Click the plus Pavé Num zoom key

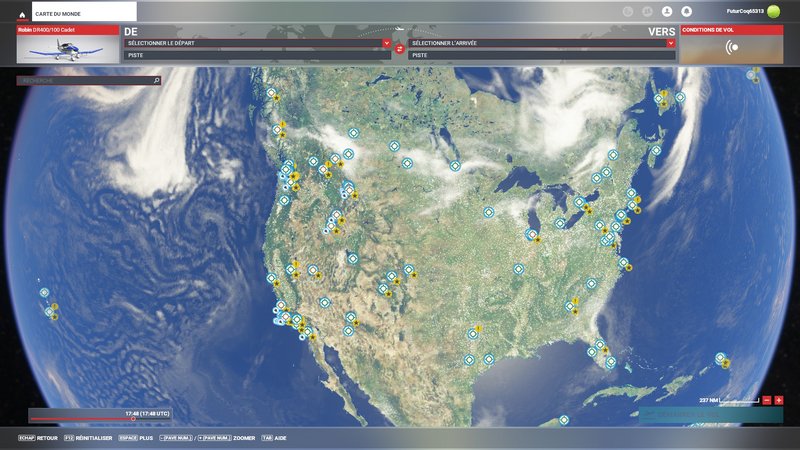(x=214, y=438)
